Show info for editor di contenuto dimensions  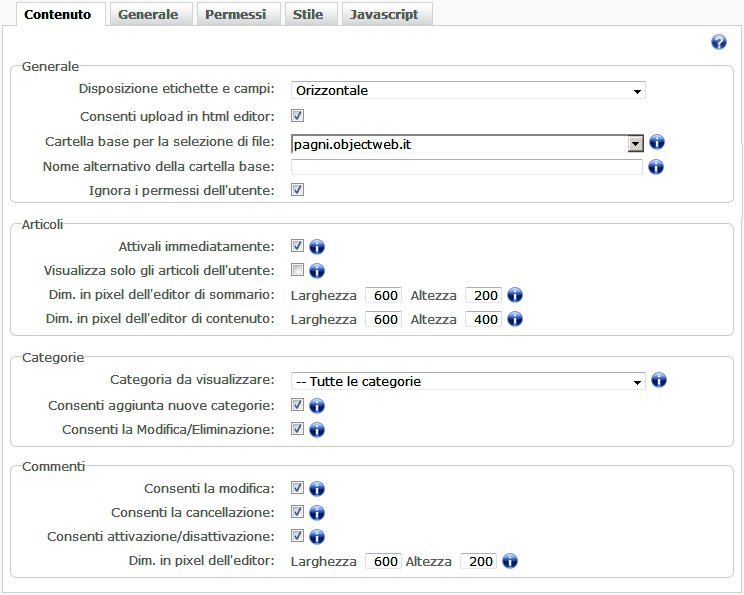[515, 319]
